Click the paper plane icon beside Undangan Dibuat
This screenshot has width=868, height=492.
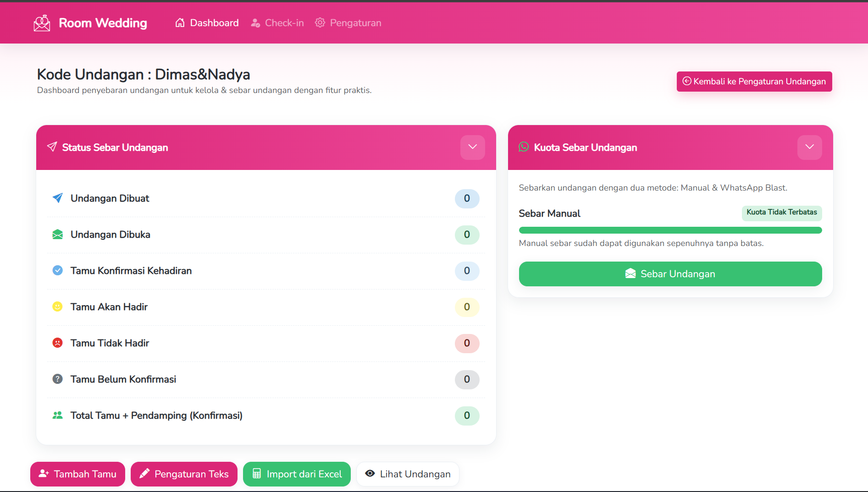57,198
